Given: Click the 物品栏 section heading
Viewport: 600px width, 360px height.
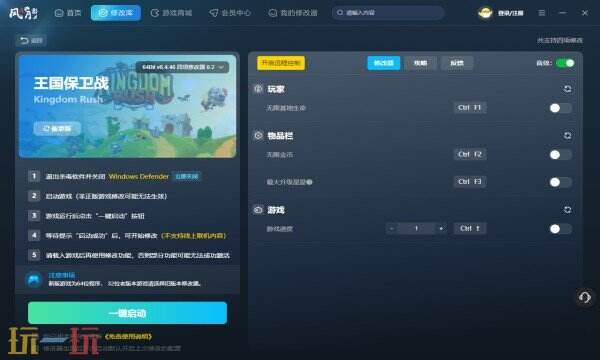Looking at the screenshot, I should click(280, 135).
